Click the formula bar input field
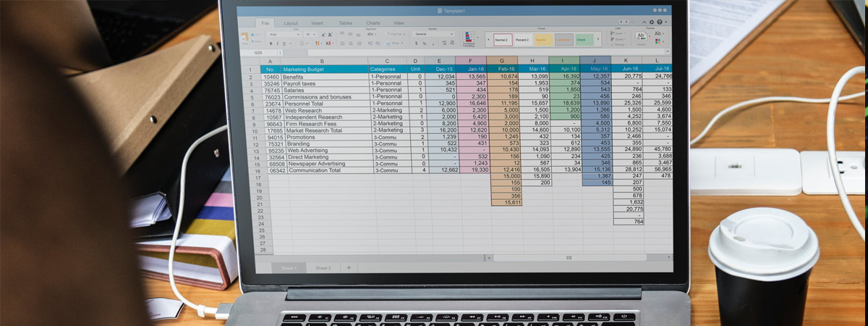This screenshot has width=868, height=326. click(x=485, y=53)
